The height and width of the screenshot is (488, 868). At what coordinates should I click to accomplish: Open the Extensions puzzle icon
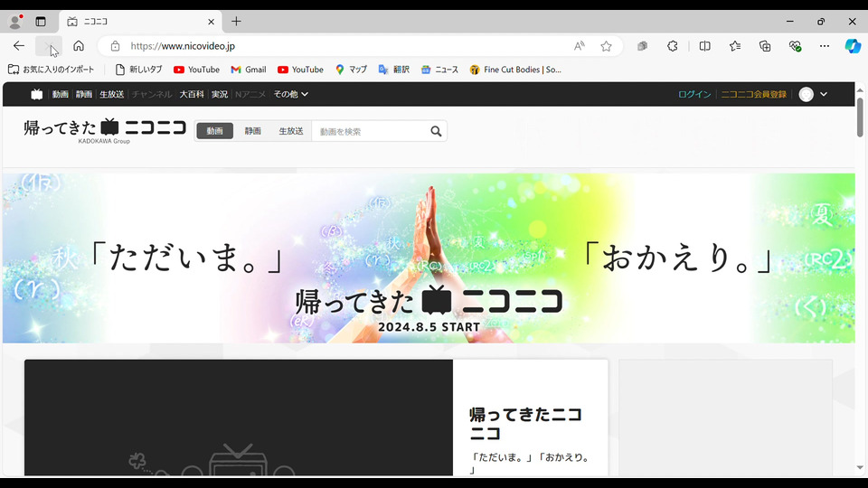point(672,46)
